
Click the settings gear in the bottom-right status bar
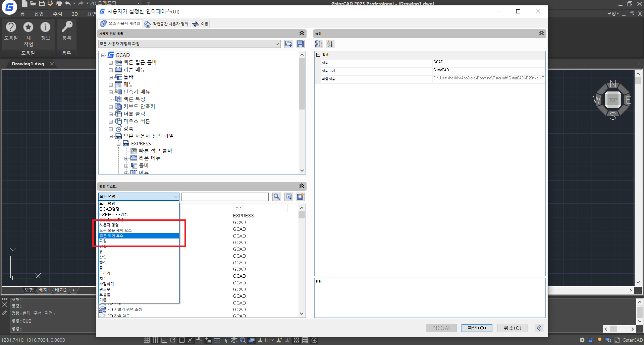point(582,340)
